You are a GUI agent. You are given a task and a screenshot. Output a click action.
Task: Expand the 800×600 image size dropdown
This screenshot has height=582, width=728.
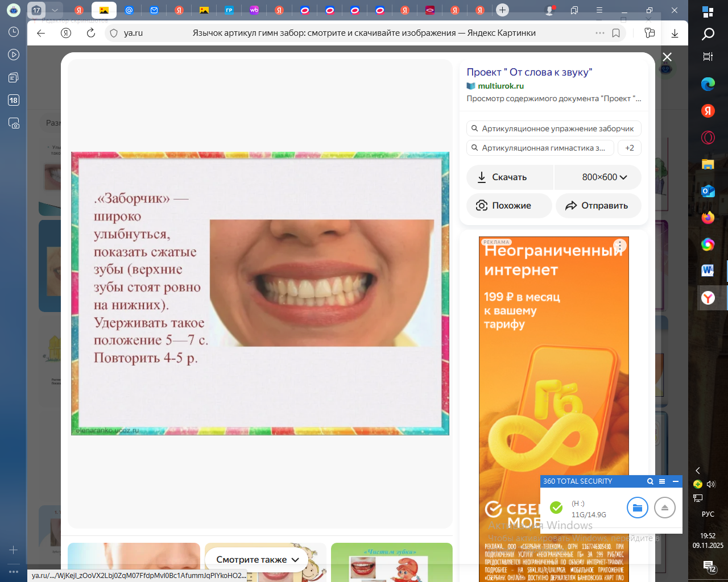(x=598, y=177)
